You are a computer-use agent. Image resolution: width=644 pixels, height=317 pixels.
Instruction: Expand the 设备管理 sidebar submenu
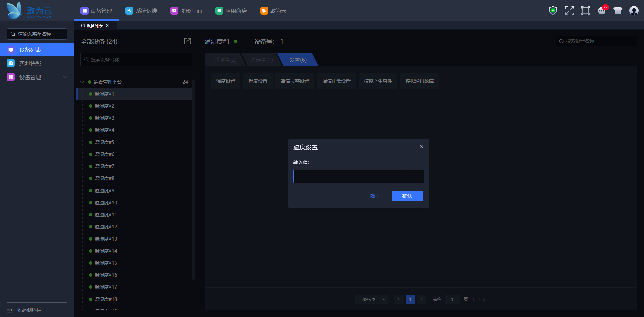65,77
